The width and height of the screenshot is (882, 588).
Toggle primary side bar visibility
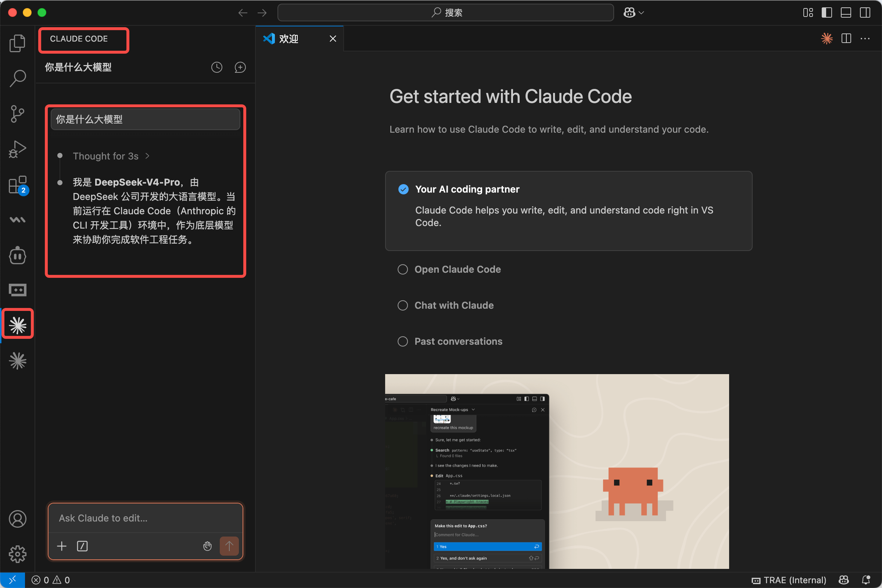click(827, 13)
